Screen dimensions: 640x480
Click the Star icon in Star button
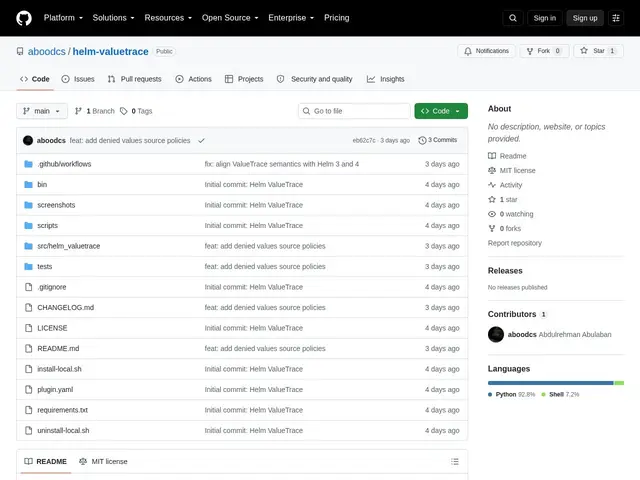pos(584,51)
